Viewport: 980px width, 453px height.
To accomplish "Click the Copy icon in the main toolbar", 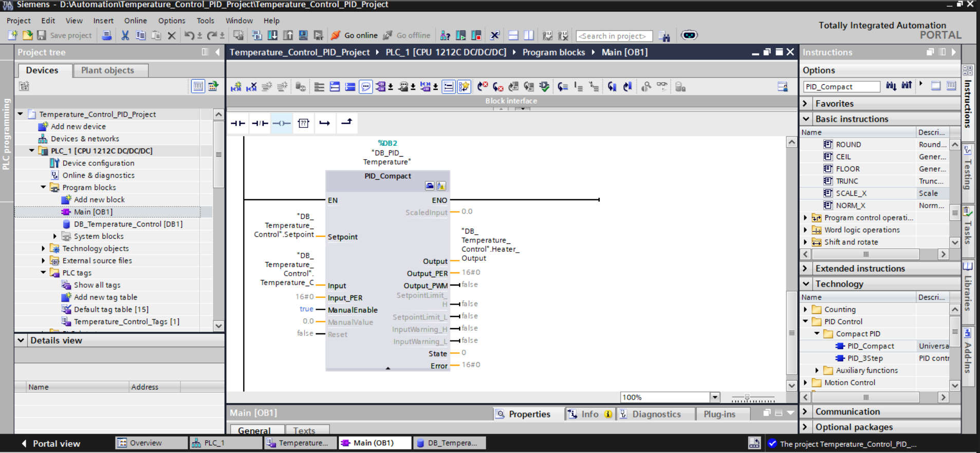I will (x=140, y=35).
